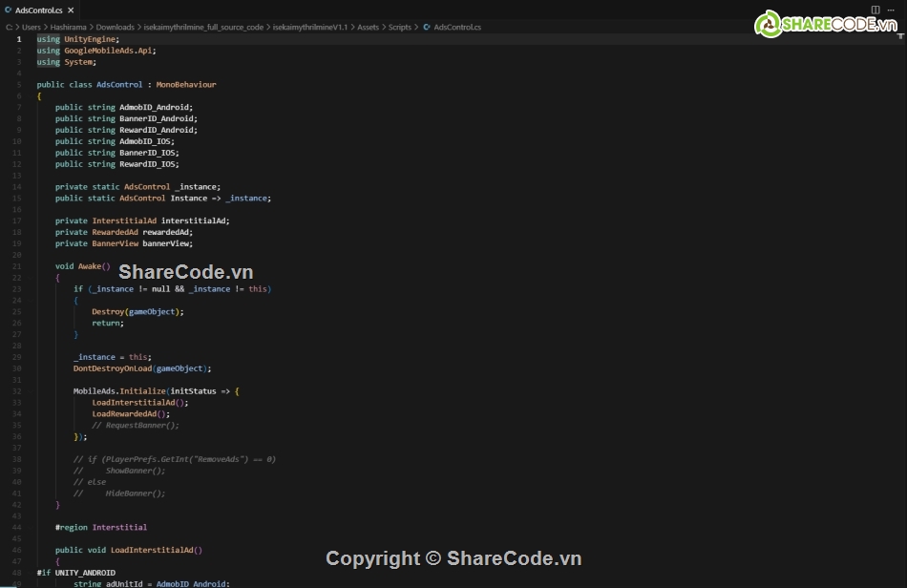Click the overview ruler marker at scrollbar top
Screen dimensions: 907x588
coord(900,36)
